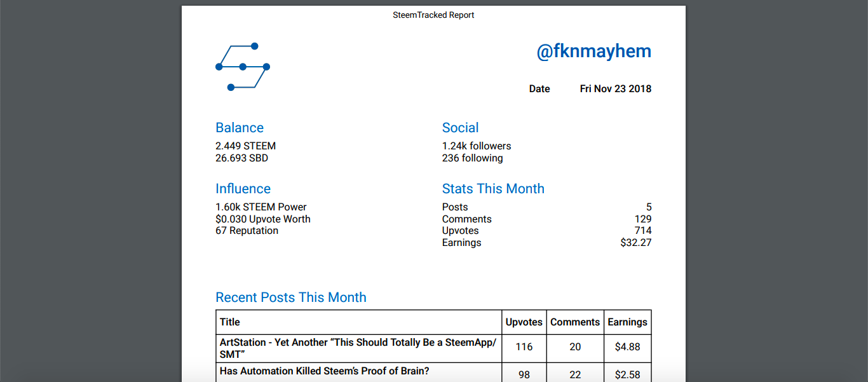Select the 20 comments cell
Viewport: 868px width, 382px height.
pos(575,347)
